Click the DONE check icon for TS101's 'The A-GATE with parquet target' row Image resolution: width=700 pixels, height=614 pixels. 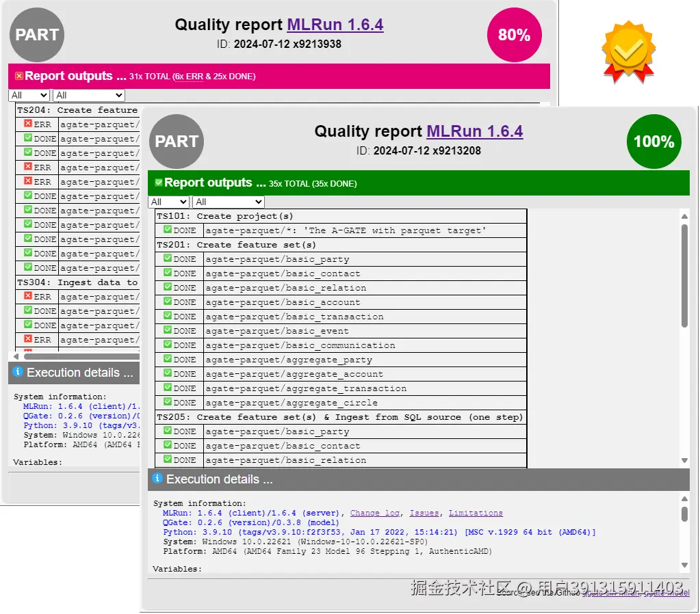pos(168,230)
